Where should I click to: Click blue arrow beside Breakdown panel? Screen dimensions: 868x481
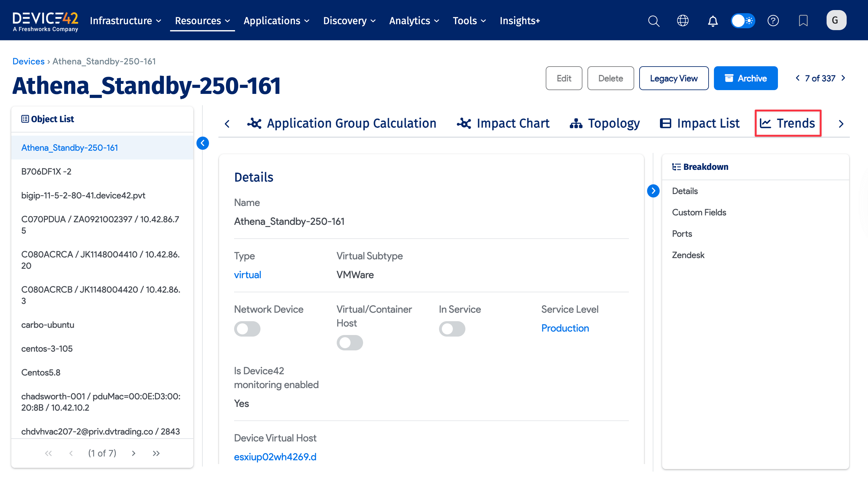tap(653, 191)
